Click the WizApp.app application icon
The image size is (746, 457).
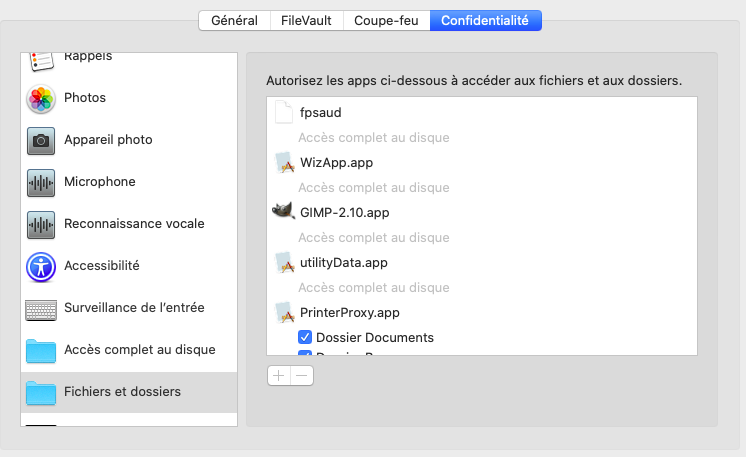(x=284, y=162)
